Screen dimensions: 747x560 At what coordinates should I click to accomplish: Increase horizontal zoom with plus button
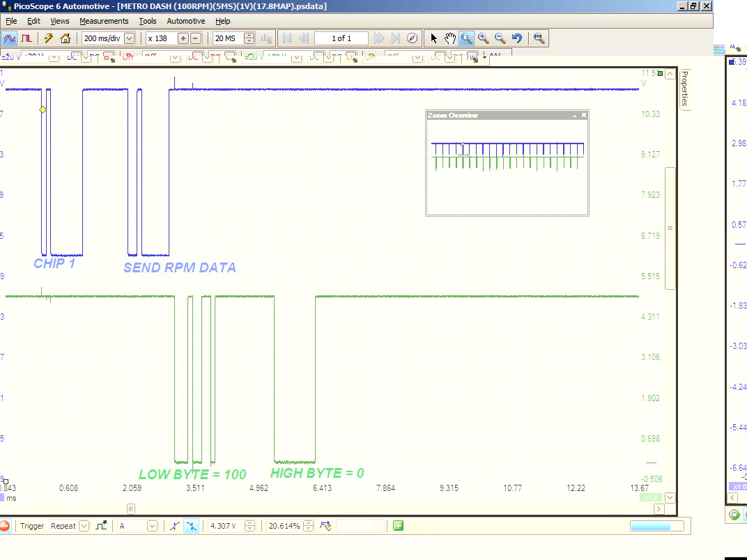(183, 38)
